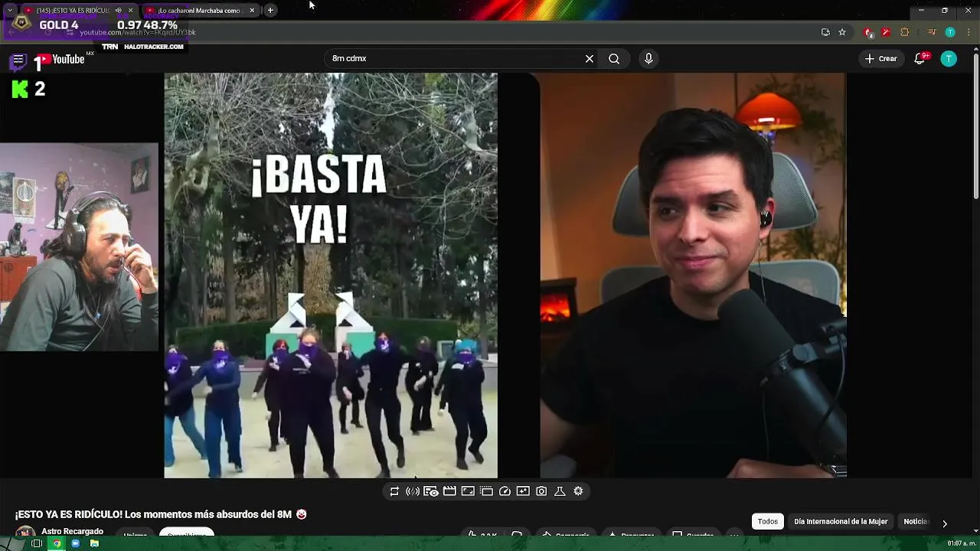Open the 'Astro Recargado' channel link

[x=73, y=531]
